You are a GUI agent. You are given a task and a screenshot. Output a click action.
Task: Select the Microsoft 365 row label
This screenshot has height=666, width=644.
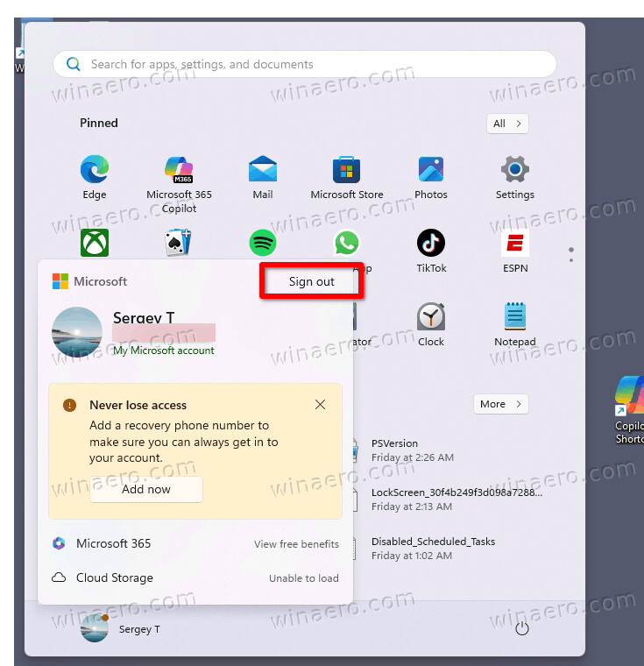click(113, 543)
